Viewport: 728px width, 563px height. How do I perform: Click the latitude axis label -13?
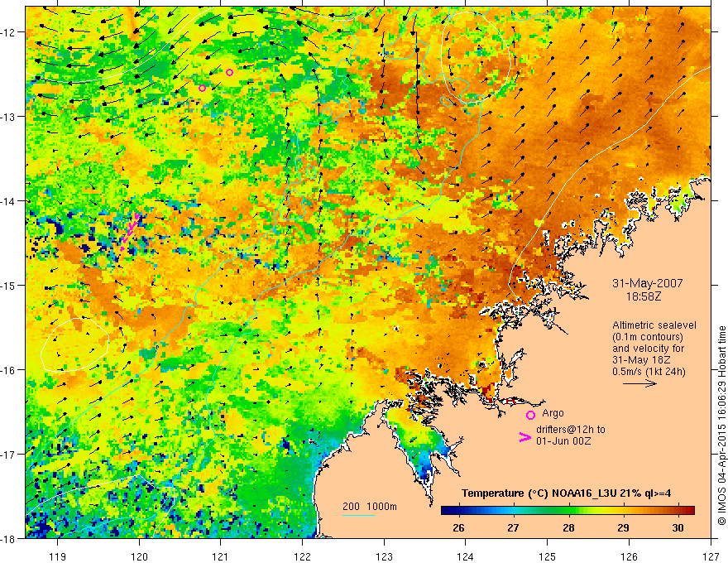(9, 117)
